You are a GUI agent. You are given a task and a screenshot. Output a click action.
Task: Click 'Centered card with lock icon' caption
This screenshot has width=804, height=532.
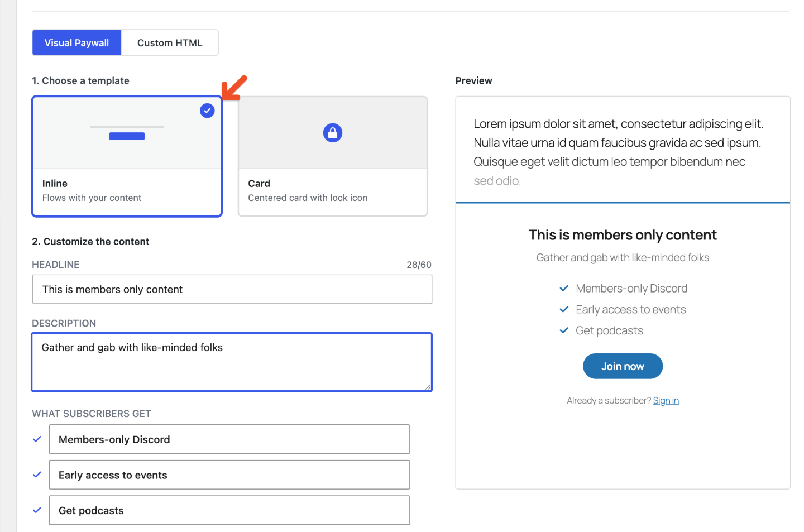click(308, 198)
